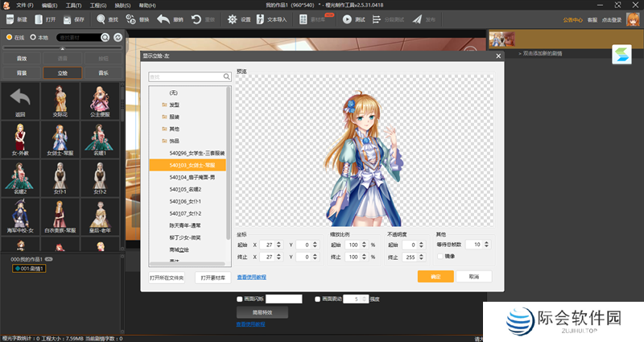
Task: Click the 测试 (Test) play icon
Action: click(x=347, y=19)
